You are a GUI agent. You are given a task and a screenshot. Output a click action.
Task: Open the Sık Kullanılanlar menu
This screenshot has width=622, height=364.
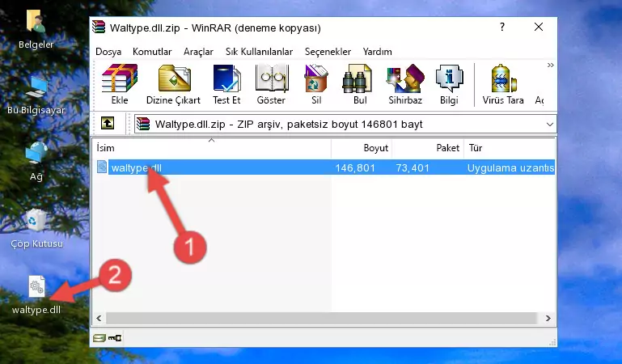[259, 52]
